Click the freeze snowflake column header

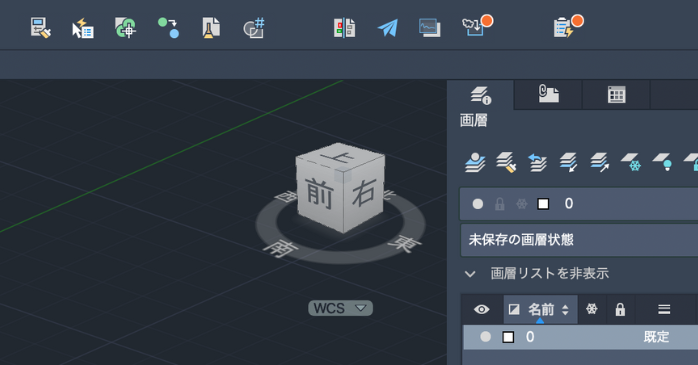coord(592,309)
